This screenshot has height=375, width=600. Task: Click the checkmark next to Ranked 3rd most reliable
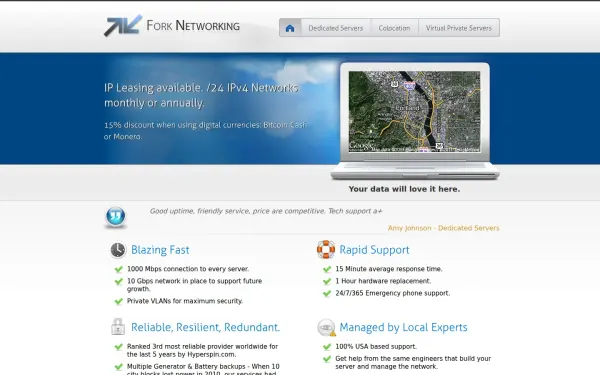(119, 347)
